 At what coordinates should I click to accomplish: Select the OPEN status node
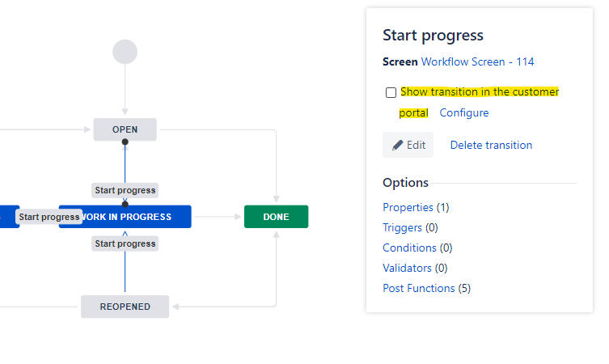point(125,129)
